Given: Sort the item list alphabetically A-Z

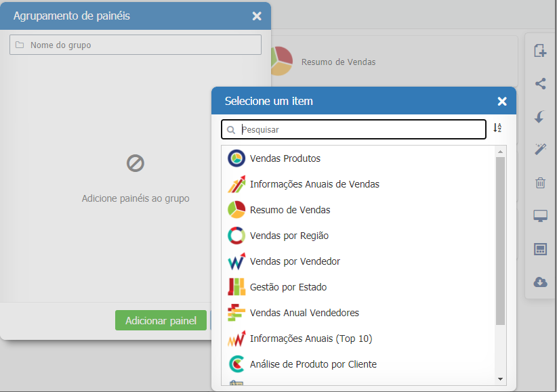Looking at the screenshot, I should (497, 129).
